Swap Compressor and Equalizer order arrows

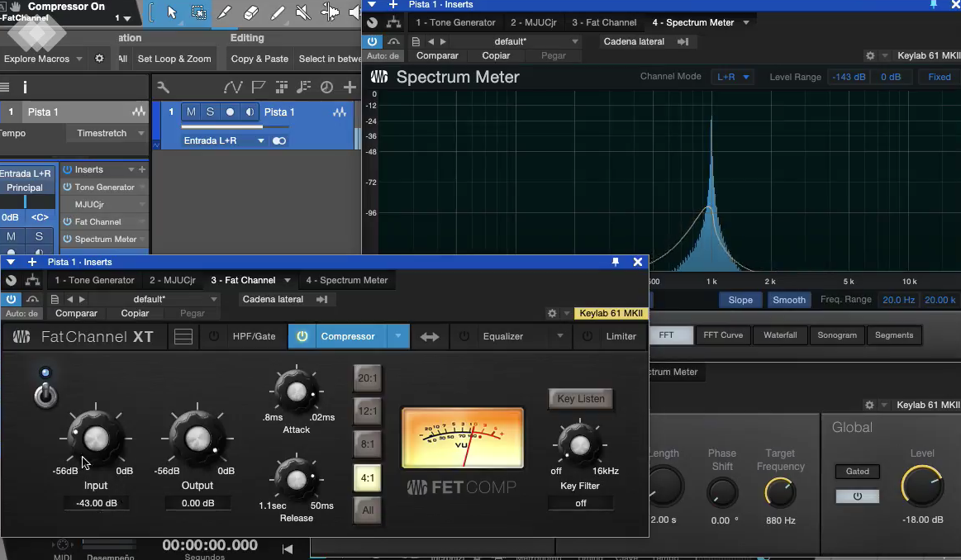tap(430, 336)
